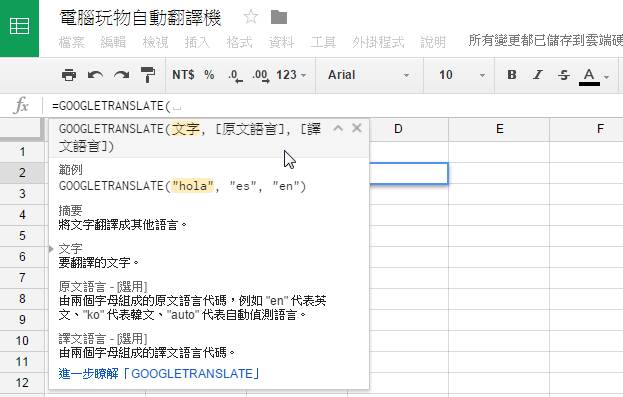Select row 12 header
This screenshot has width=623, height=397.
(22, 383)
